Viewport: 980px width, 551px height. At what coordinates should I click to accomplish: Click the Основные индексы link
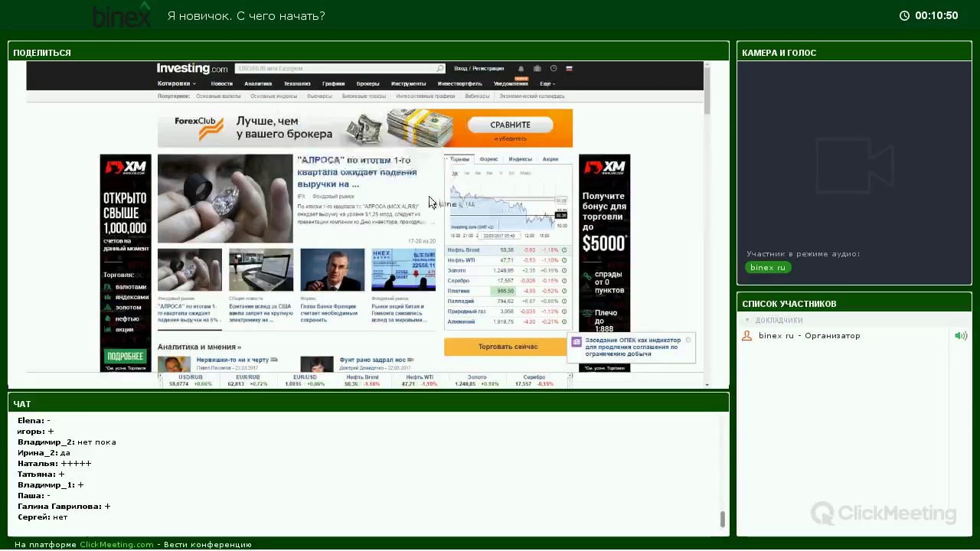(x=273, y=96)
